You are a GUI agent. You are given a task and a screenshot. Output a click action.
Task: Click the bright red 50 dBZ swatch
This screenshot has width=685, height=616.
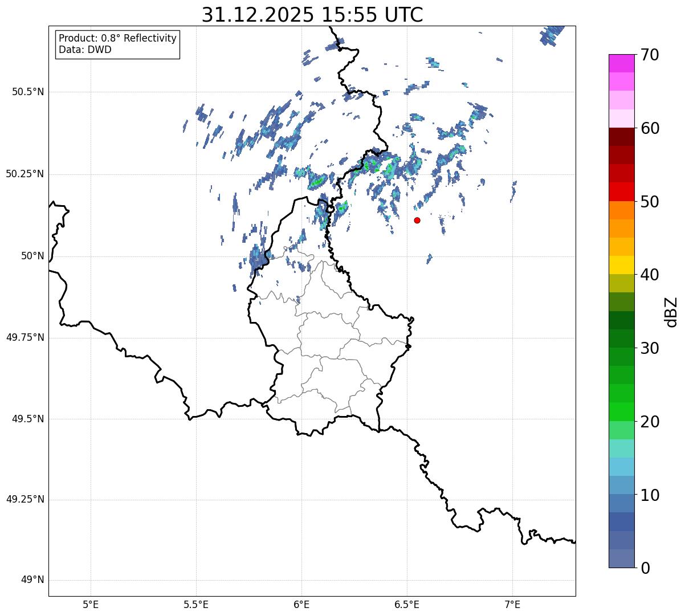pos(622,192)
